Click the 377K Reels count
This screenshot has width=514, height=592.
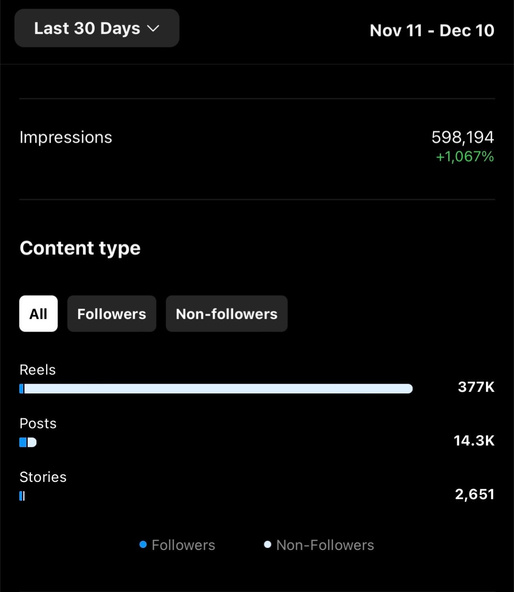pos(476,387)
